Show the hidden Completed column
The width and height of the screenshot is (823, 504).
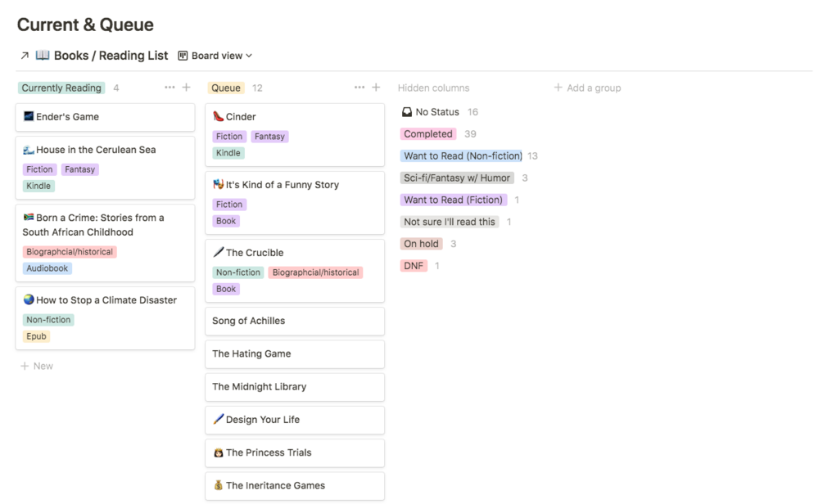tap(427, 134)
